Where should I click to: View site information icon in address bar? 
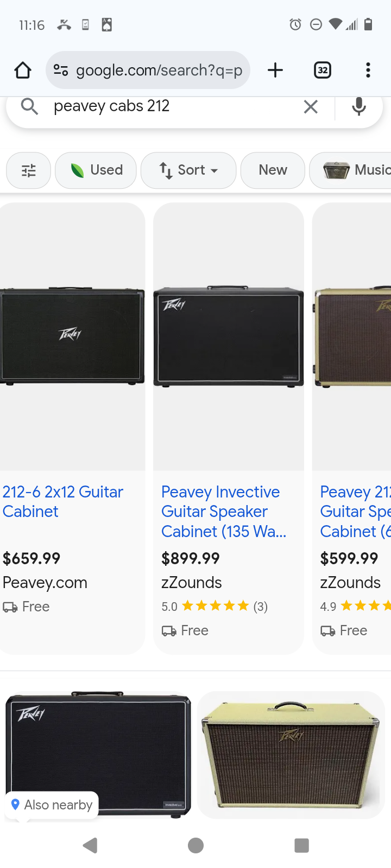60,70
